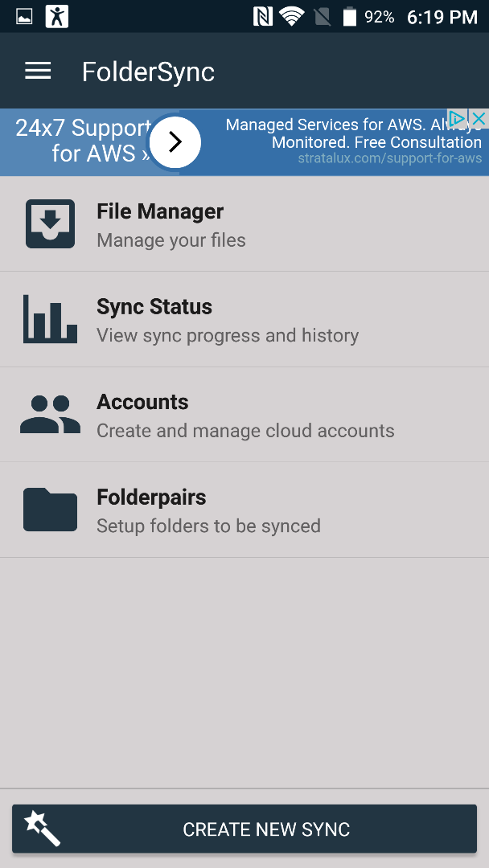Open the hamburger navigation menu
Viewport: 489px width, 868px height.
pyautogui.click(x=38, y=71)
